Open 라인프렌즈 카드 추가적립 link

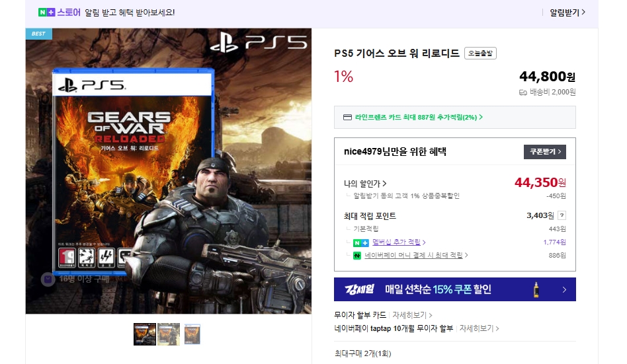click(x=419, y=117)
